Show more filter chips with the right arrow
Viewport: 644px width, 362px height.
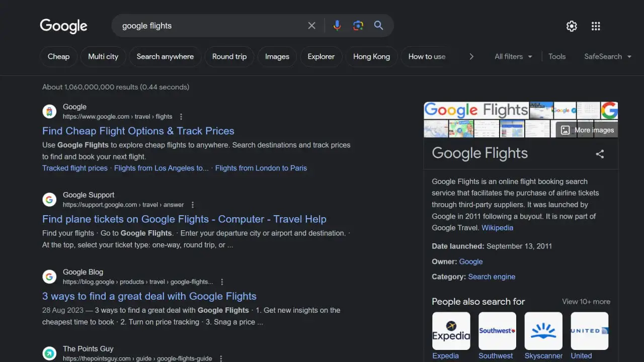click(x=471, y=56)
